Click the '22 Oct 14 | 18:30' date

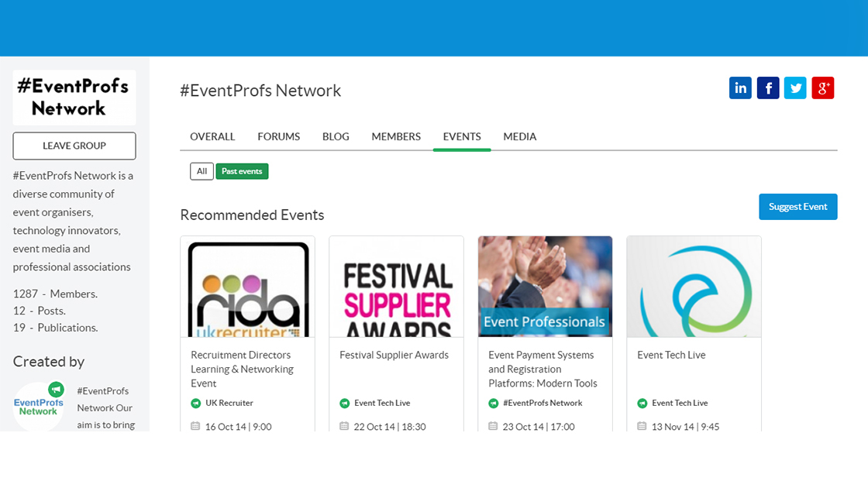click(x=390, y=427)
